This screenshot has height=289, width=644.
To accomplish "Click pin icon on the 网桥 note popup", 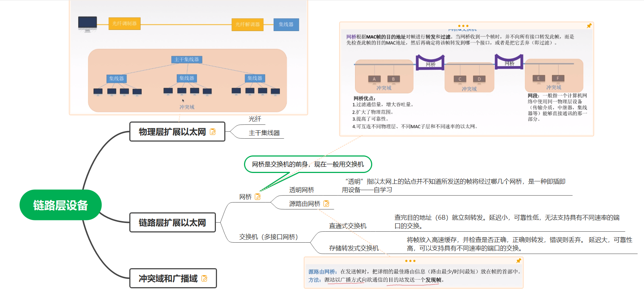I will pyautogui.click(x=589, y=26).
